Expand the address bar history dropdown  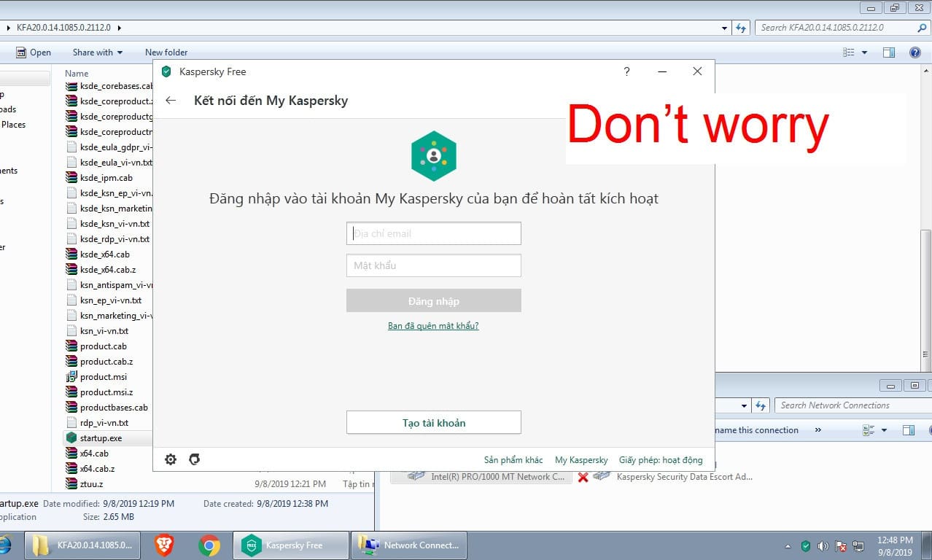coord(724,28)
